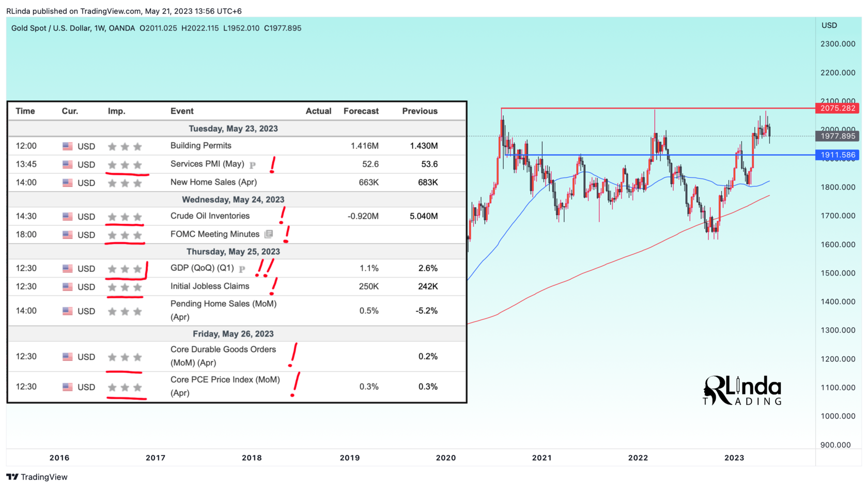The image size is (868, 488).
Task: Click the gray 1977.895 current price label
Action: (x=837, y=136)
